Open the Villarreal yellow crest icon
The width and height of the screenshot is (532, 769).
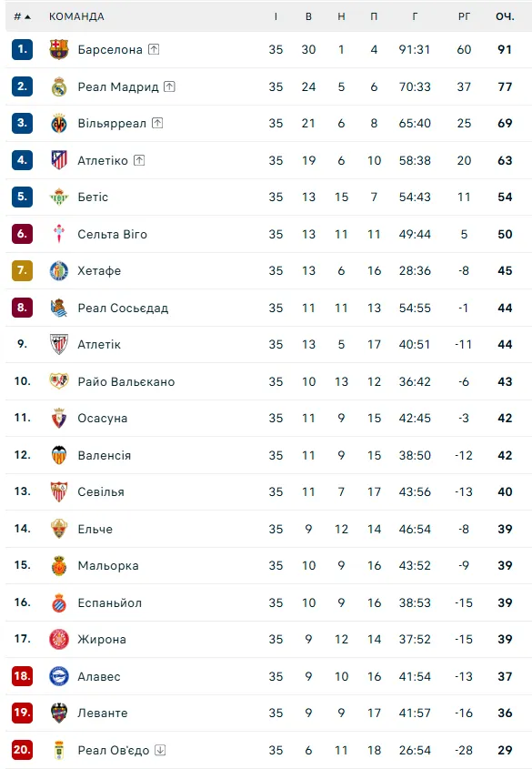point(59,124)
